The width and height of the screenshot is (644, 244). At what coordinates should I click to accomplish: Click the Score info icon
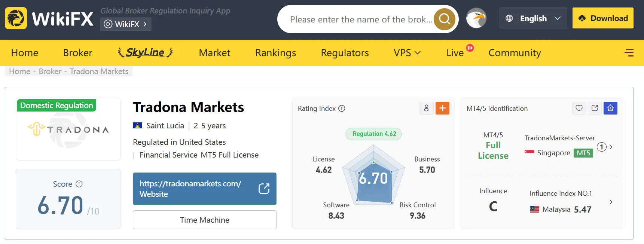click(79, 184)
